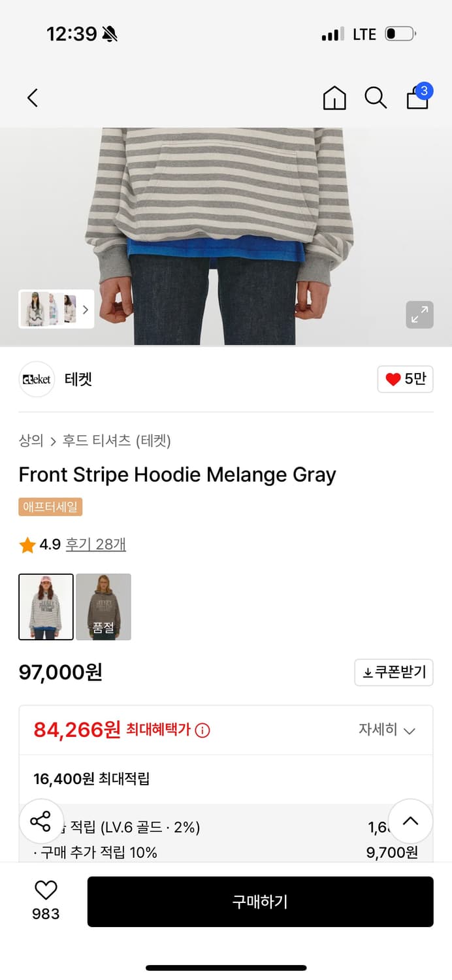
Task: Open 후드 티셔츠 (테켓) category breadcrumb
Action: [116, 441]
